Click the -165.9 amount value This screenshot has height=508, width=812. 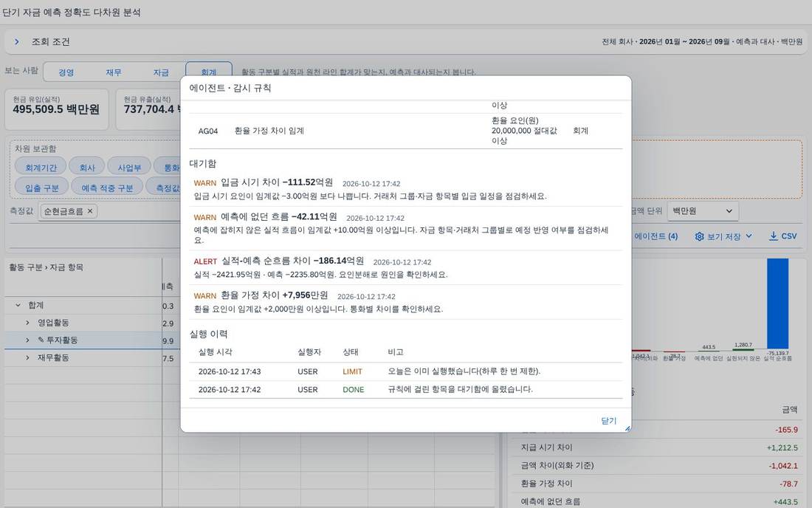coord(786,430)
